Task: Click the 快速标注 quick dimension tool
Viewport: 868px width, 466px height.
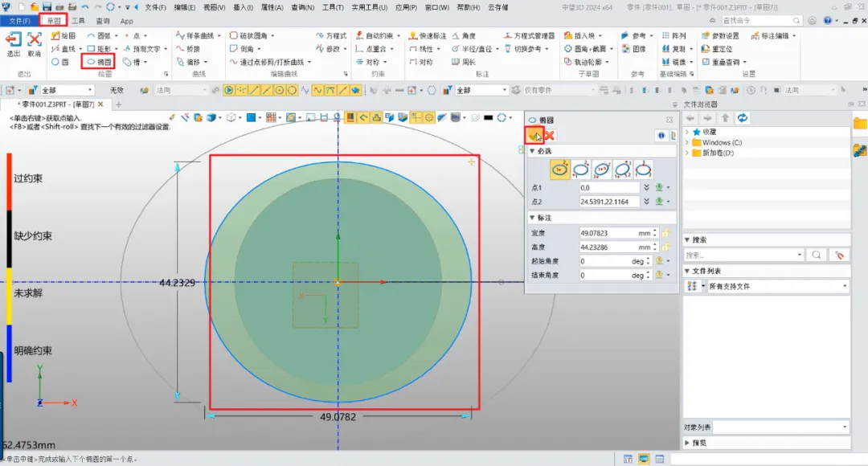Action: [x=428, y=36]
